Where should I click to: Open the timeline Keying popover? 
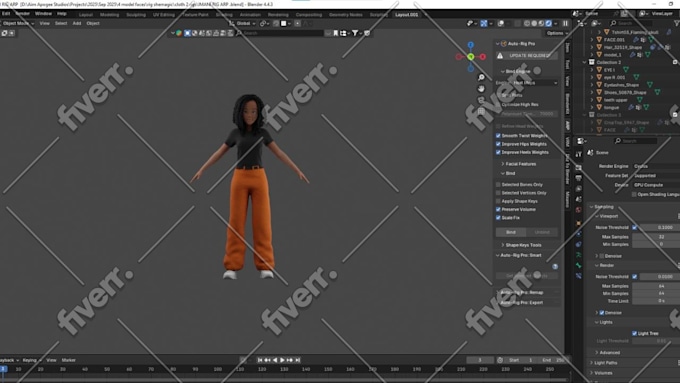click(32, 360)
